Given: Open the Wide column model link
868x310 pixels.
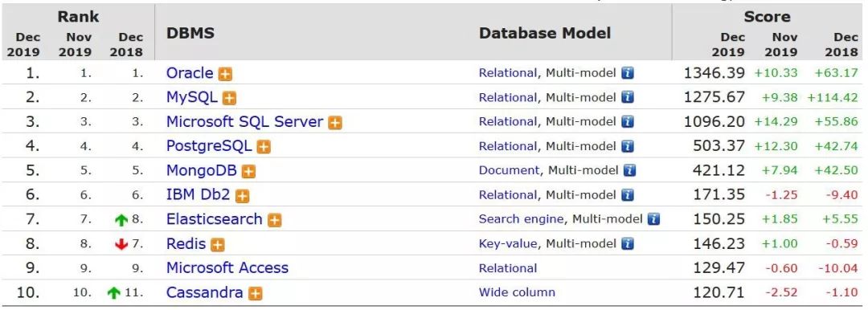Looking at the screenshot, I should [x=517, y=292].
